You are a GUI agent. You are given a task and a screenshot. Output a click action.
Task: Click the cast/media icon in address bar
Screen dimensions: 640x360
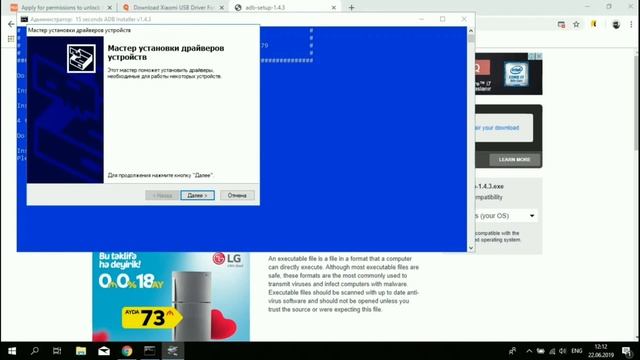(561, 24)
